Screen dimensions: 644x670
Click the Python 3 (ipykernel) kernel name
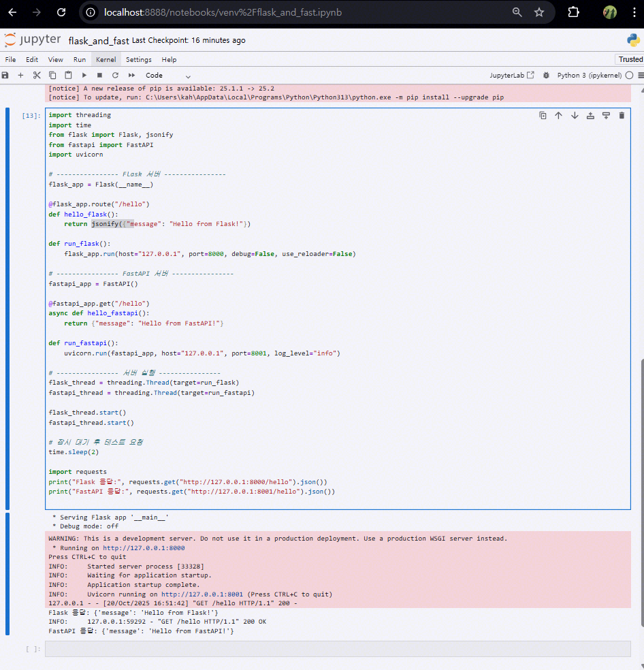(x=590, y=75)
